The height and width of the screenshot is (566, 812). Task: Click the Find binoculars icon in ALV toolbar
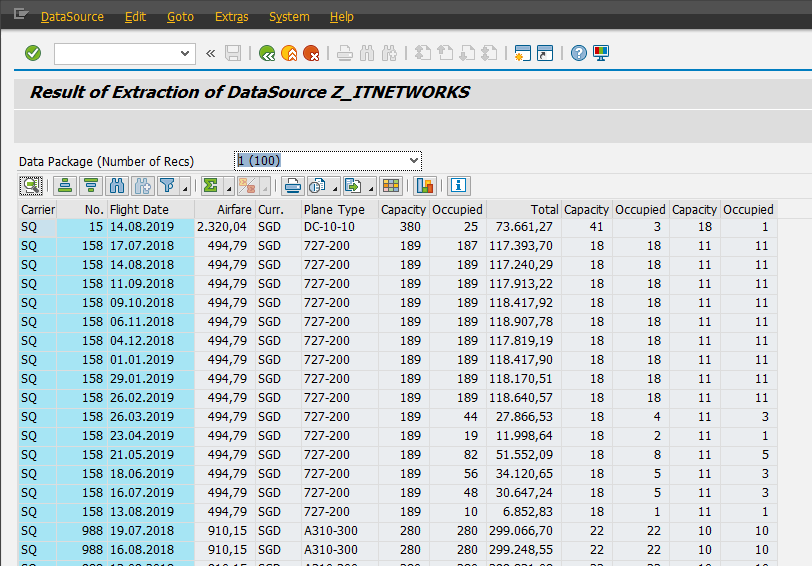pos(117,185)
